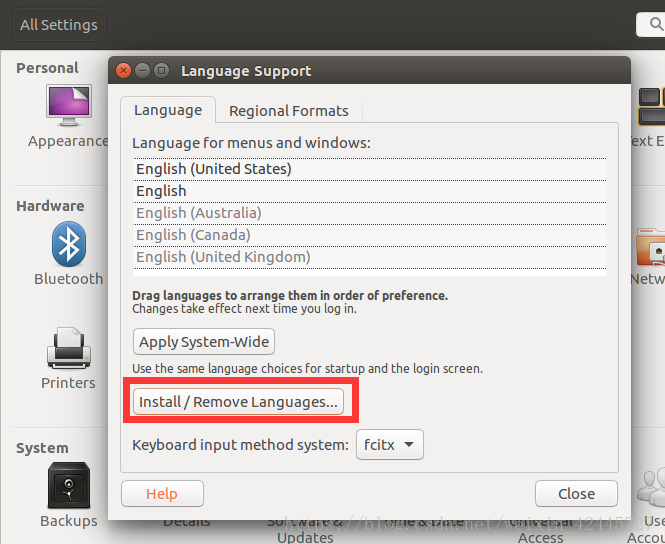Click the Help button
The width and height of the screenshot is (665, 544).
click(162, 494)
